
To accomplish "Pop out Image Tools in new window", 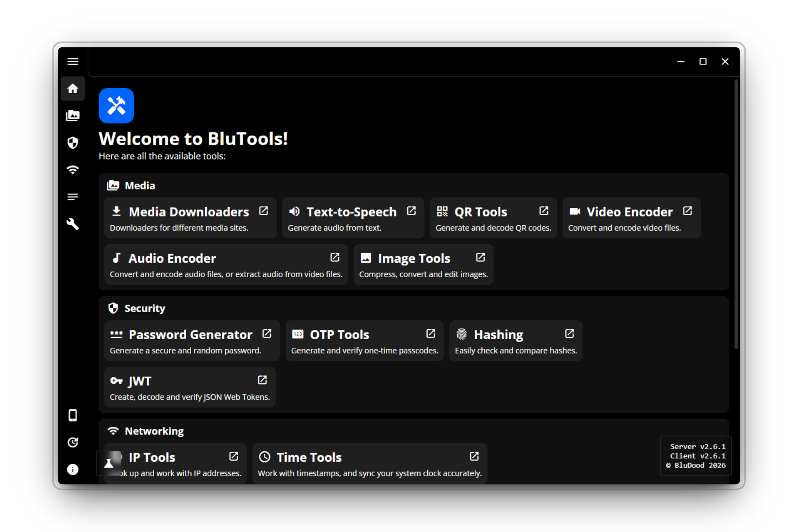I will 480,257.
